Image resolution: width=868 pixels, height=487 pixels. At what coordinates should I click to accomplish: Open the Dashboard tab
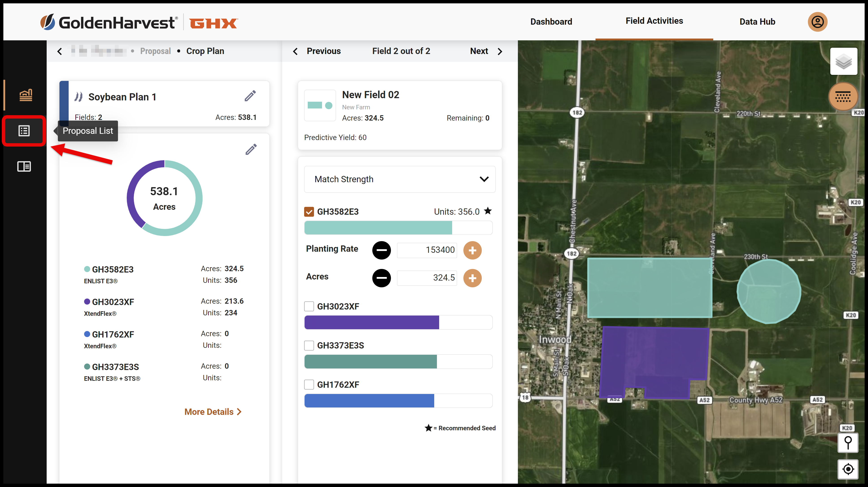pyautogui.click(x=551, y=22)
